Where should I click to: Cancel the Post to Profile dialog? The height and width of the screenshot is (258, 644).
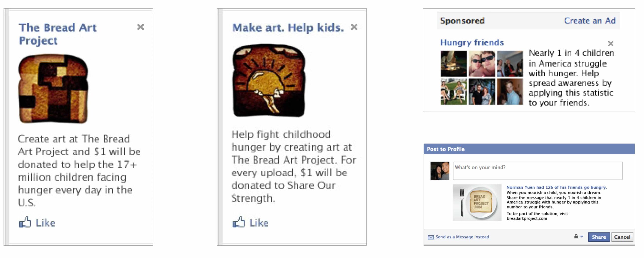coord(622,237)
